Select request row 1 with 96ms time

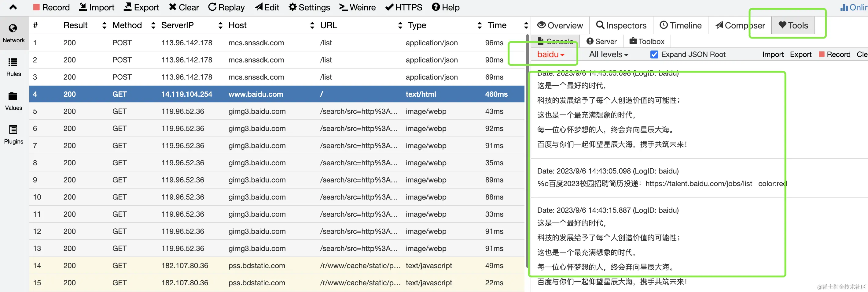pos(277,43)
